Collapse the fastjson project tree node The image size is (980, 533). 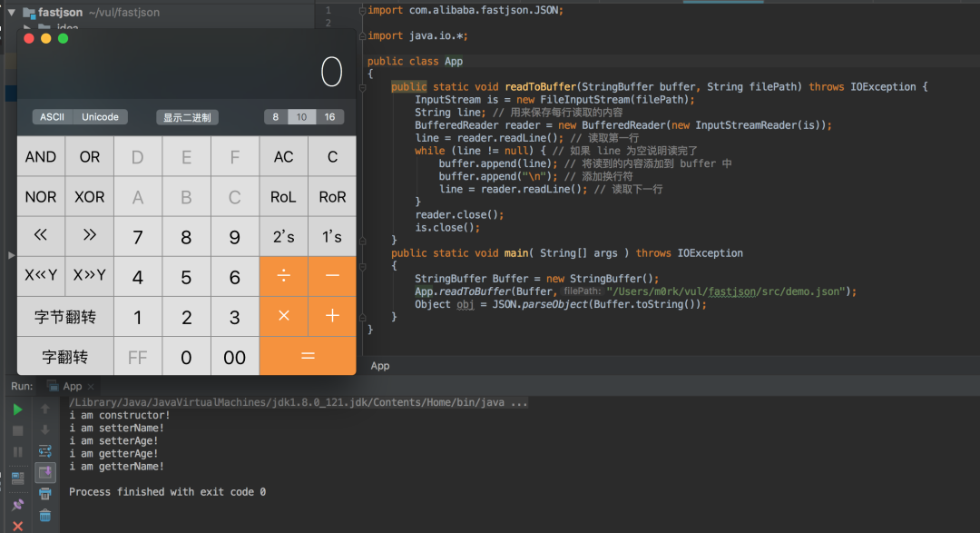tap(11, 12)
